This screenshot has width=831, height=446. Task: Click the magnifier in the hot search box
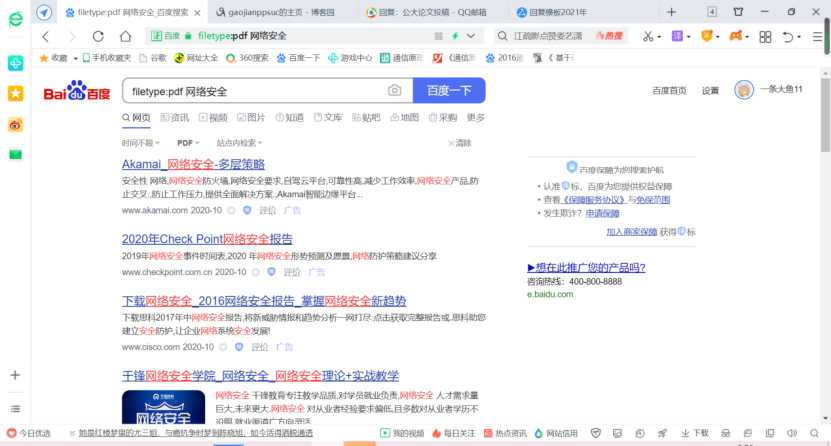[502, 36]
